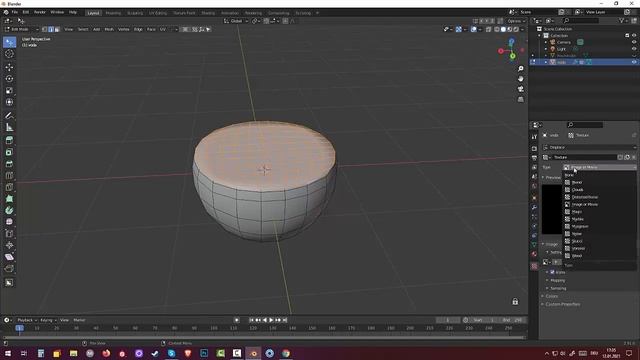
Task: Toggle X-ray display in viewport header
Action: coord(488,29)
